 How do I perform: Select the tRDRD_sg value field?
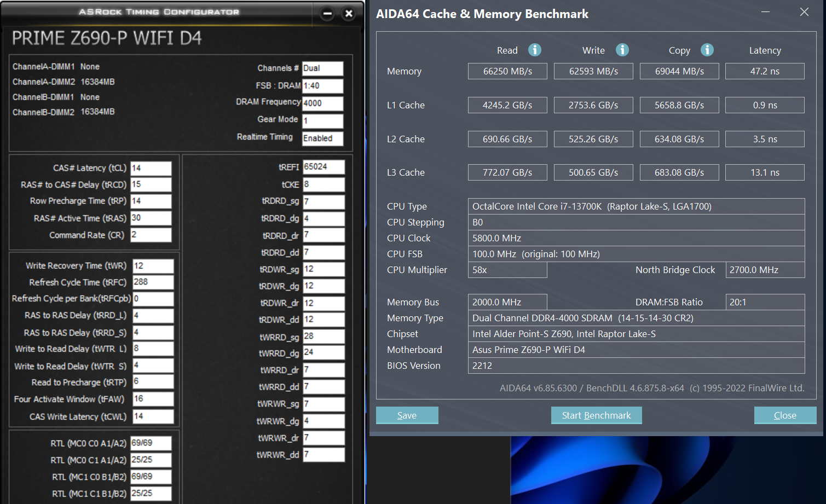324,202
